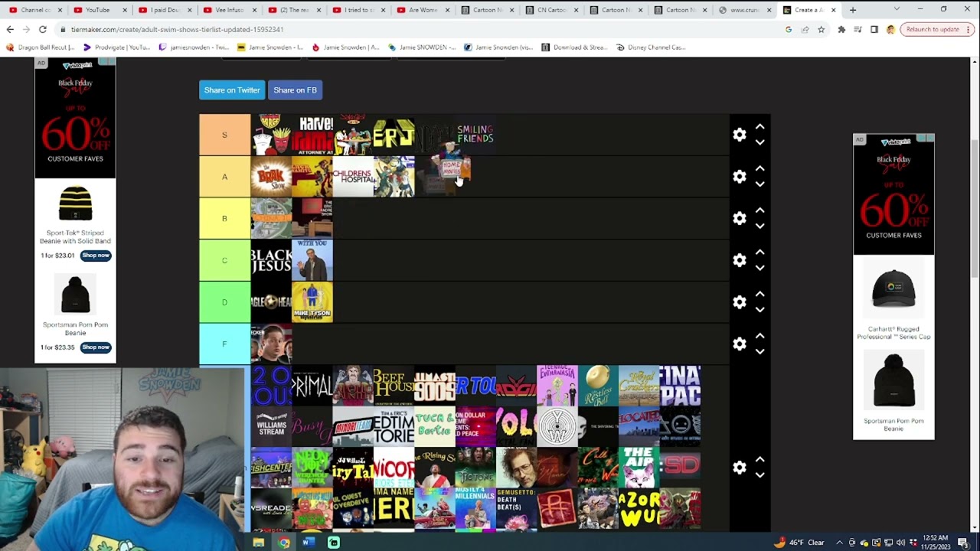
Task: Open settings gear for F tier row
Action: coord(739,344)
